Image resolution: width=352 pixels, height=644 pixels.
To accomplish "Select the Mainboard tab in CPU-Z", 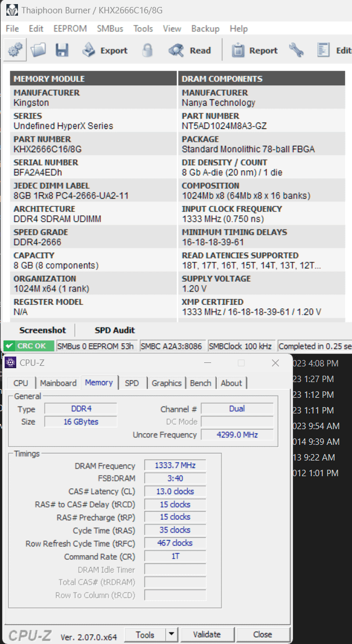I will click(x=58, y=383).
